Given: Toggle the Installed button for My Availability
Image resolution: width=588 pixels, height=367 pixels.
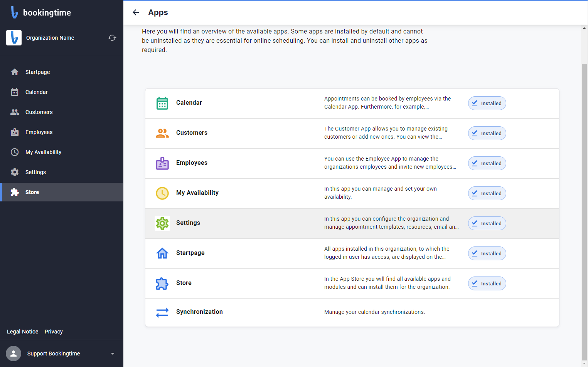Looking at the screenshot, I should [x=487, y=193].
